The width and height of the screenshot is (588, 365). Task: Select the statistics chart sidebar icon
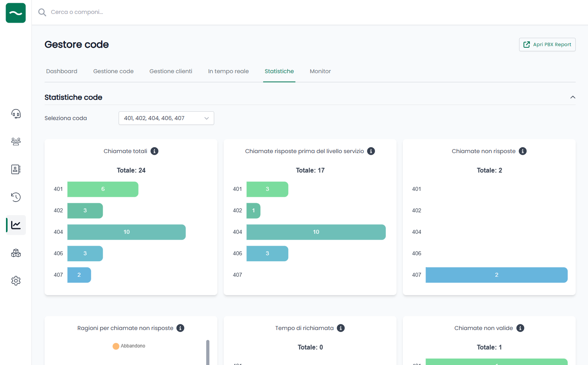[x=16, y=225]
